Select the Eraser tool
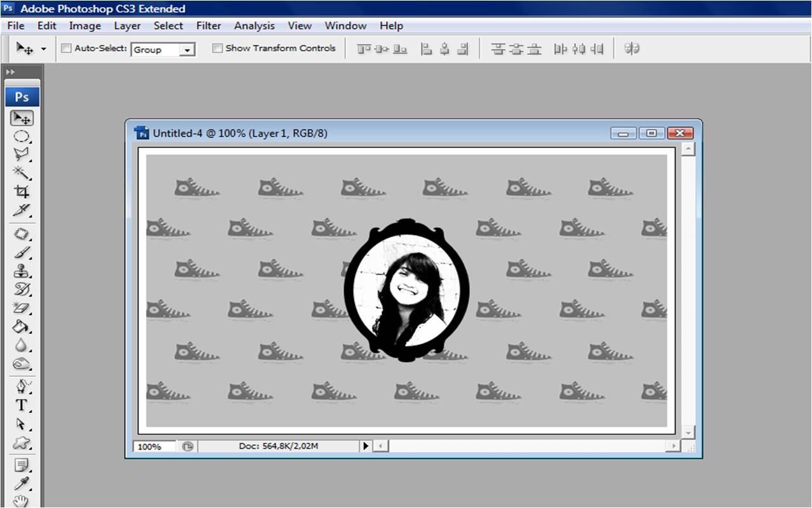The image size is (812, 508). tap(22, 307)
